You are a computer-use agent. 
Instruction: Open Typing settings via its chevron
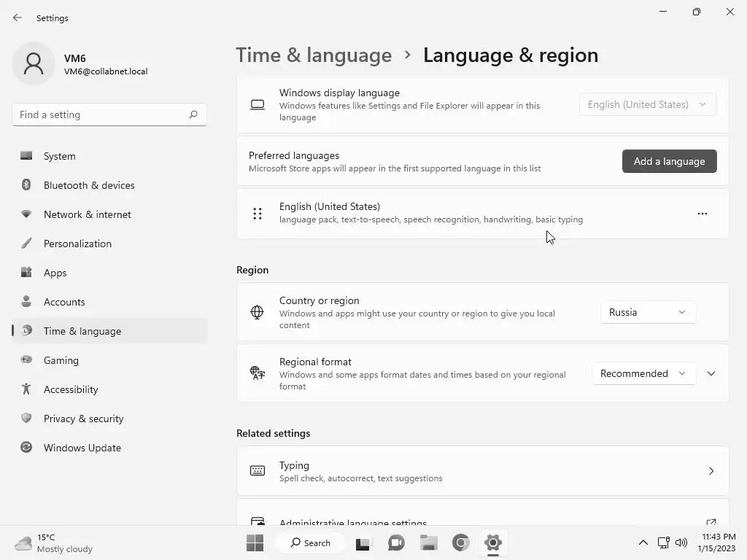pos(711,471)
